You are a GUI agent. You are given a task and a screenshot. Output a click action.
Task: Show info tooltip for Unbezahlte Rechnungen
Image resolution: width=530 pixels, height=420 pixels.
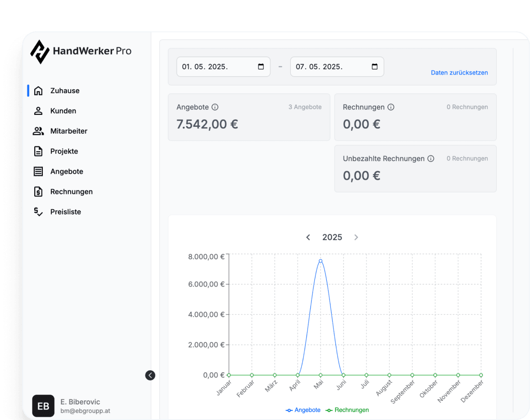[x=431, y=159]
